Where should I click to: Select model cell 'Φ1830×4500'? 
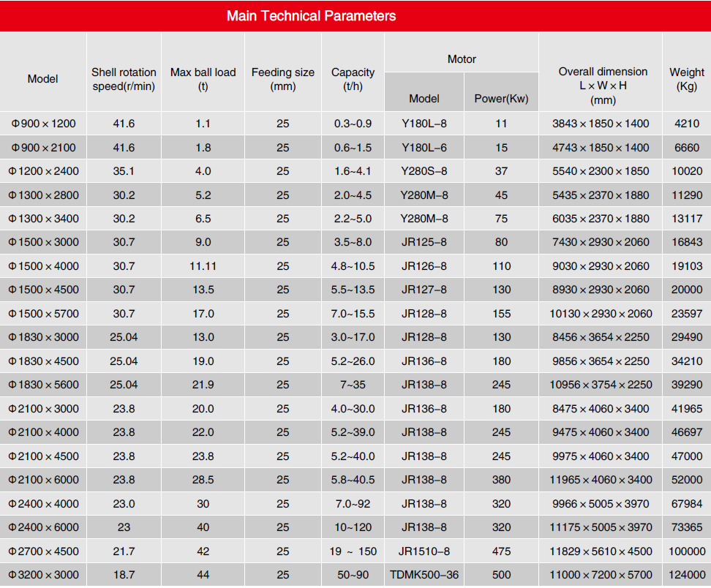coord(43,361)
